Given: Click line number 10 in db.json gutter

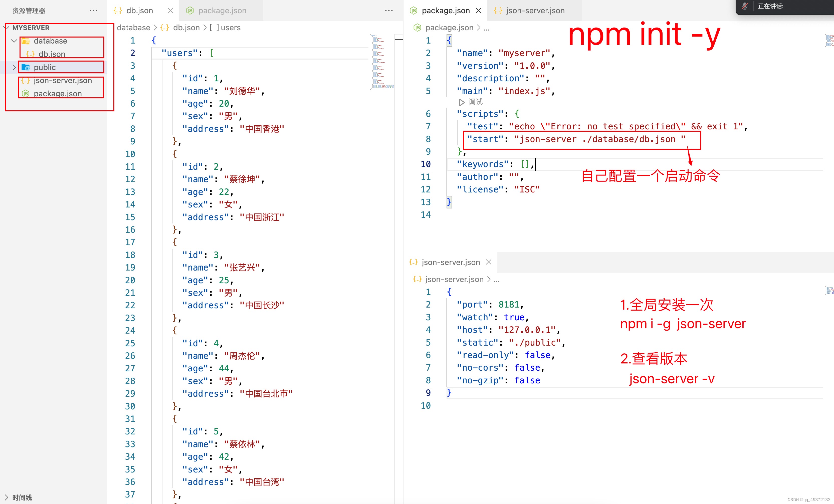Looking at the screenshot, I should coord(130,154).
